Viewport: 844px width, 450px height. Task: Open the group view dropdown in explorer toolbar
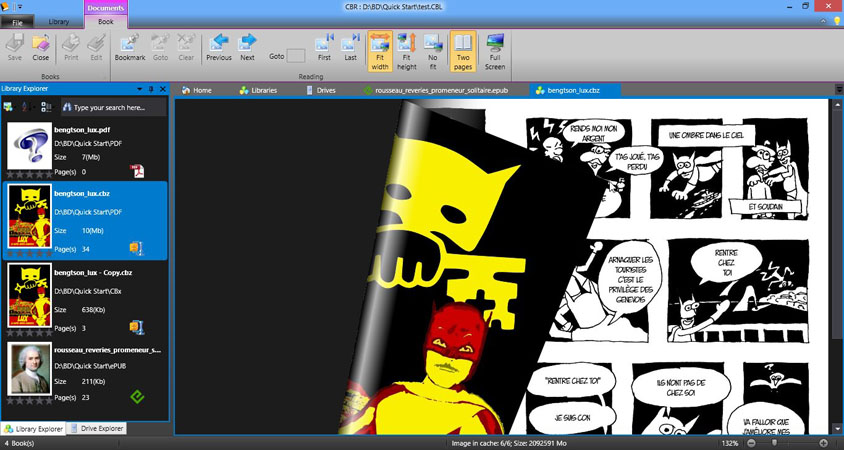(47, 107)
